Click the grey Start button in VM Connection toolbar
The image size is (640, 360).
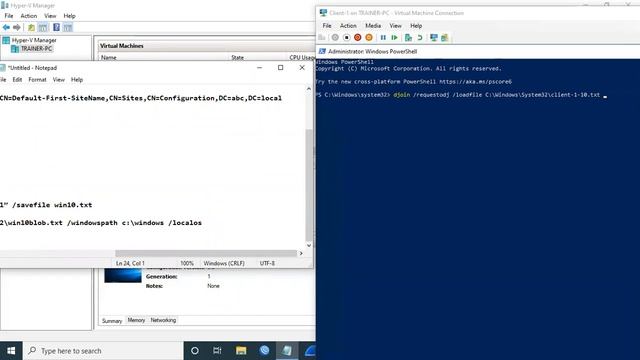point(335,38)
